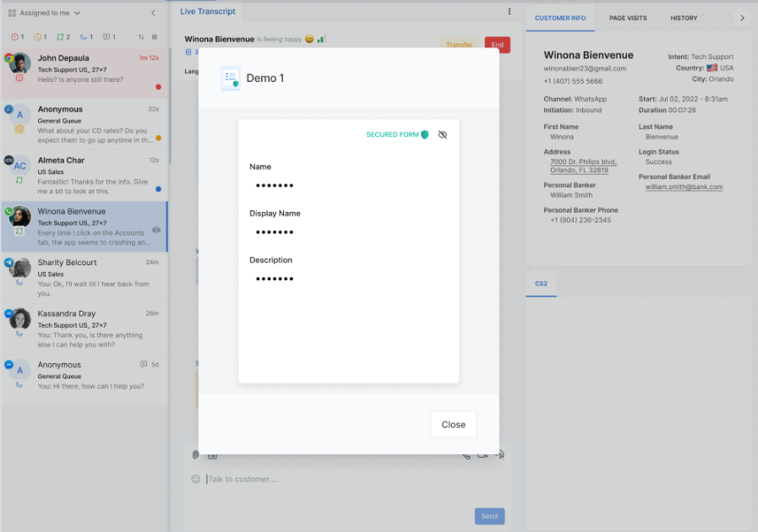This screenshot has width=758, height=532.
Task: Filter by orange clock waiting icon
Action: click(40, 37)
